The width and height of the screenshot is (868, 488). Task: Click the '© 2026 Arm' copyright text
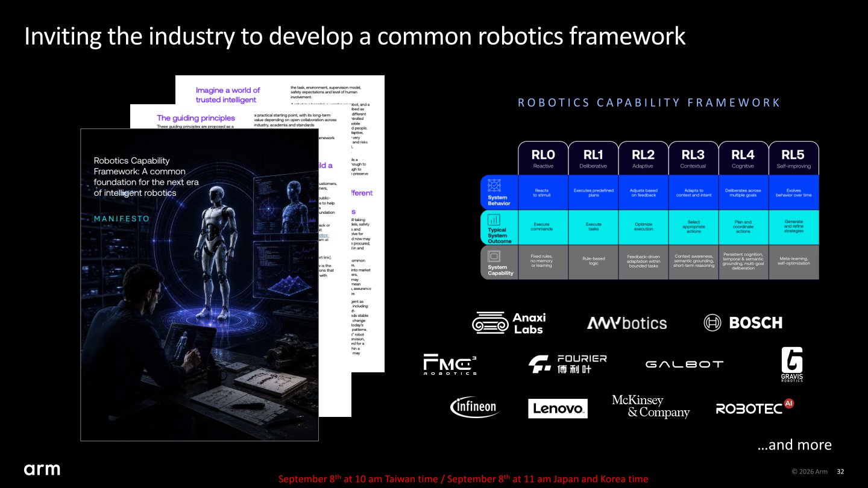click(809, 471)
